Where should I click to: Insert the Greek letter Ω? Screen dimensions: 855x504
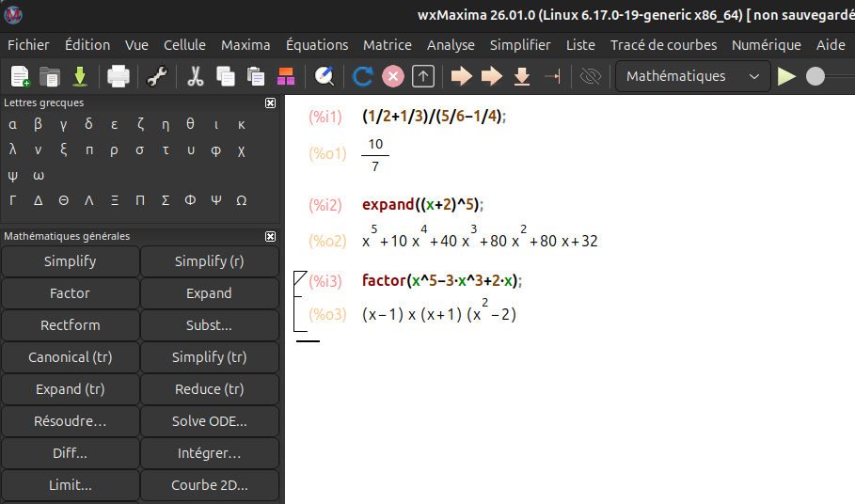242,200
